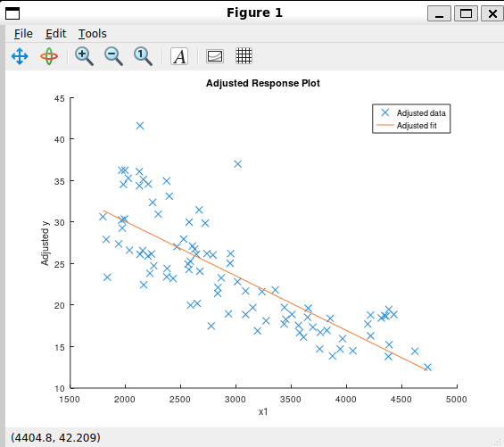Open the Tools menu
504x447 pixels.
92,33
